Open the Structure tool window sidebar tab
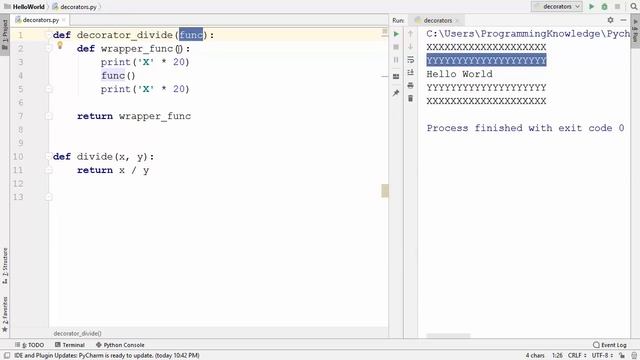The image size is (640, 360). 5,266
